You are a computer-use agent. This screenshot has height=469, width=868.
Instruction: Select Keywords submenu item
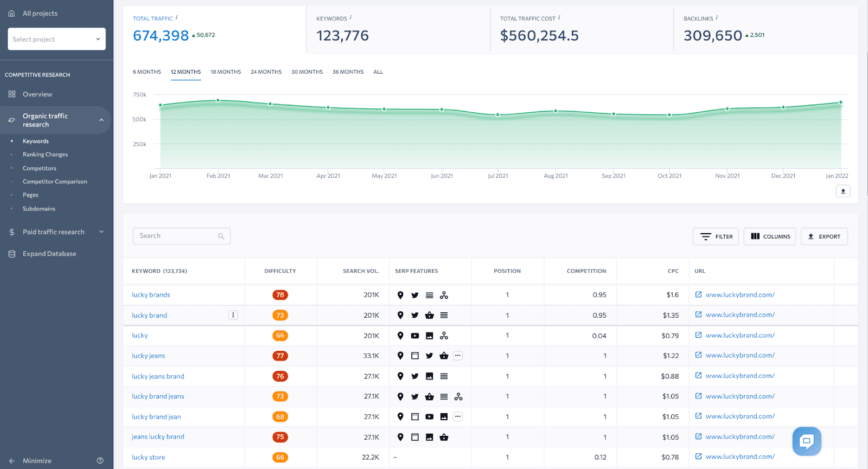[x=35, y=141]
